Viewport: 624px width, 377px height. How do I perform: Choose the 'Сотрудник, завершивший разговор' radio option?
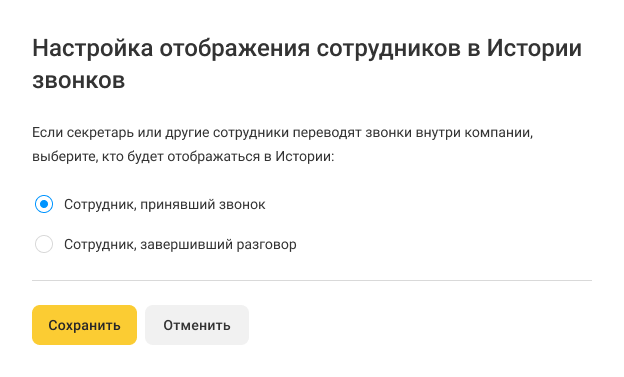(x=44, y=244)
